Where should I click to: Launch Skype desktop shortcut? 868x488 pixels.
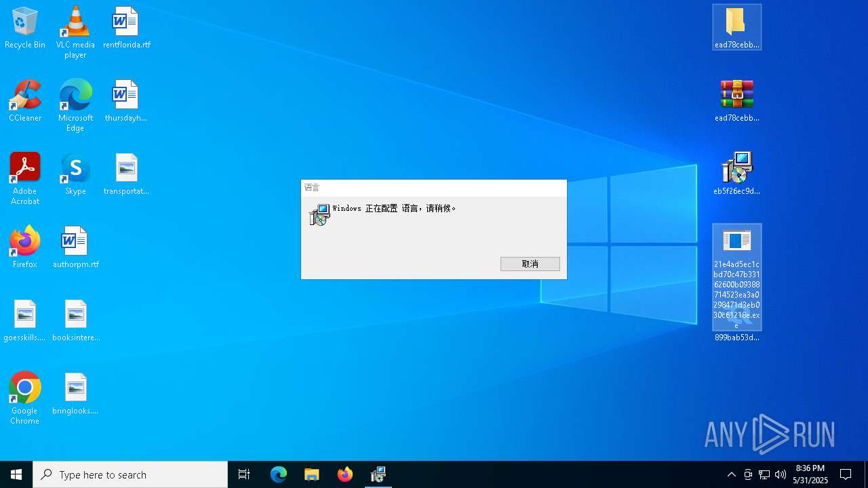[x=75, y=175]
